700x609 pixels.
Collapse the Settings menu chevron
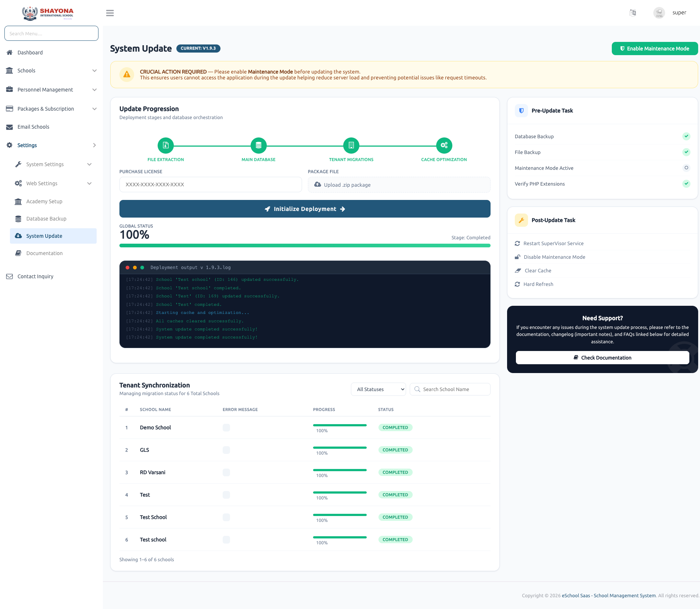94,145
